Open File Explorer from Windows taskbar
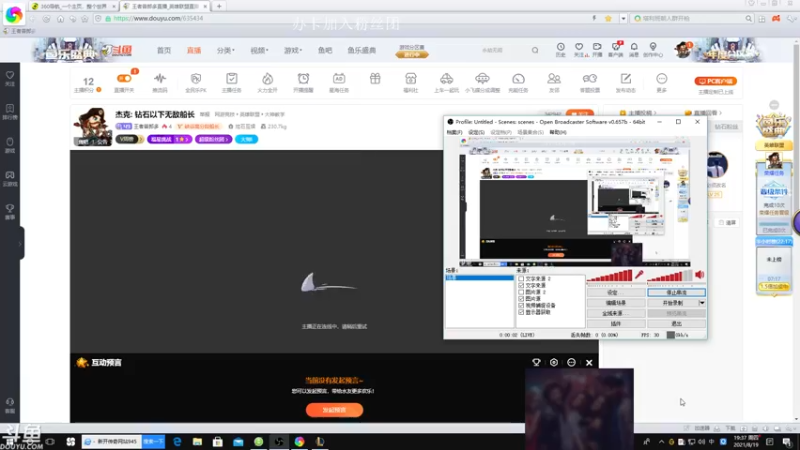 click(x=197, y=441)
